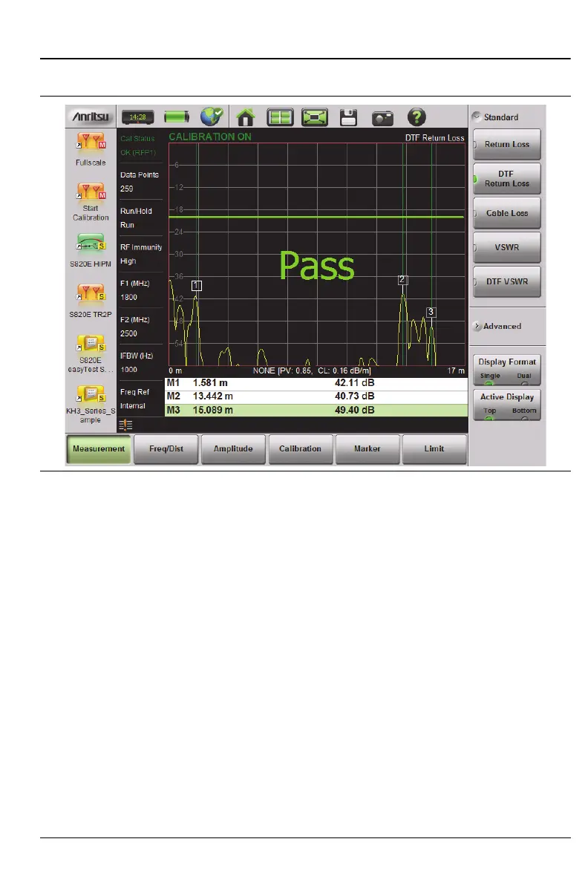Open the Marker menu tab
Image resolution: width=588 pixels, height=885 pixels.
click(367, 449)
